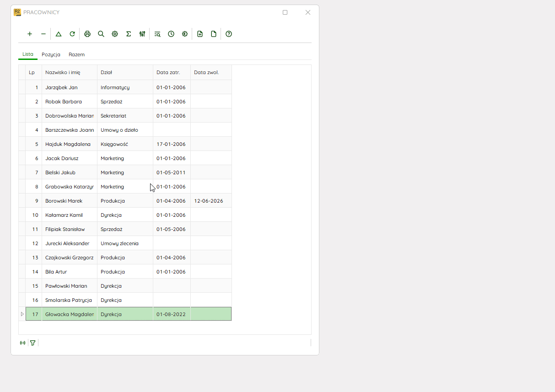The width and height of the screenshot is (555, 392).
Task: Click the gear icon right of the clock
Action: (x=185, y=34)
